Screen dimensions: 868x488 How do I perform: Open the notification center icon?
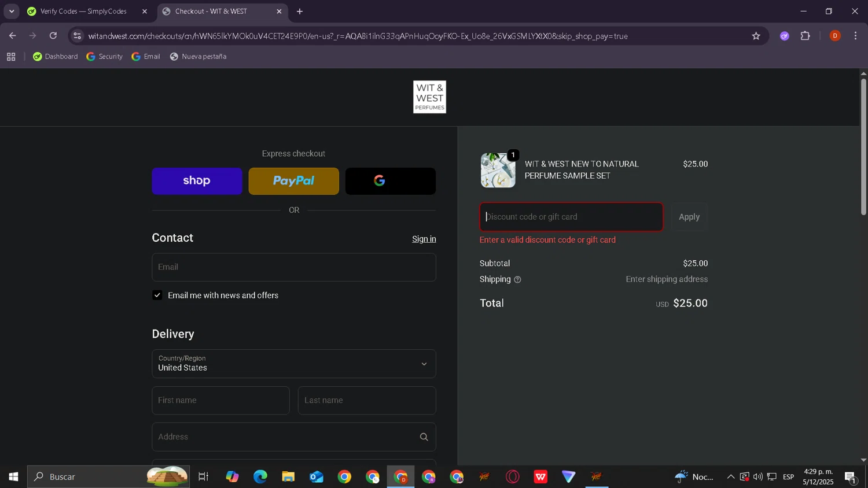pos(851,477)
